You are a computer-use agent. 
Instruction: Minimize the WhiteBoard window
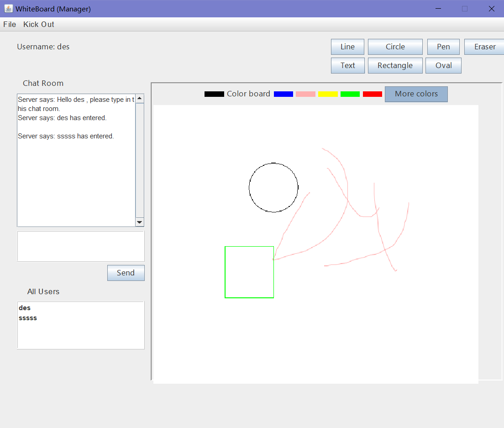click(438, 9)
